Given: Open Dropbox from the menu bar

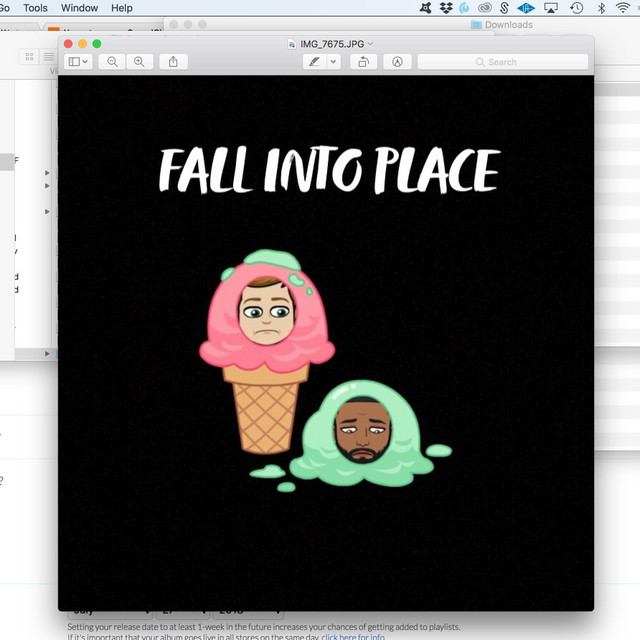Looking at the screenshot, I should 444,8.
